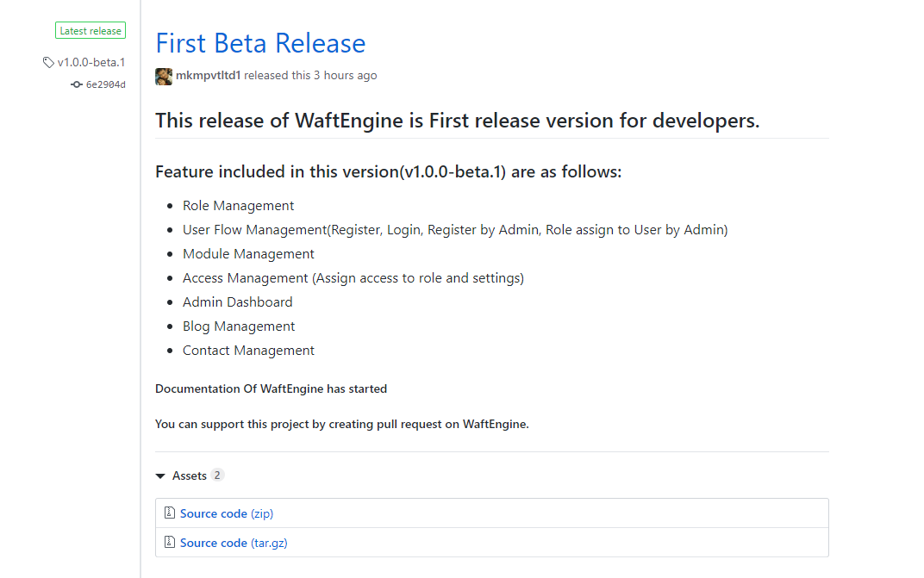Click the "Role Management" list item
This screenshot has height=578, width=924.
238,206
